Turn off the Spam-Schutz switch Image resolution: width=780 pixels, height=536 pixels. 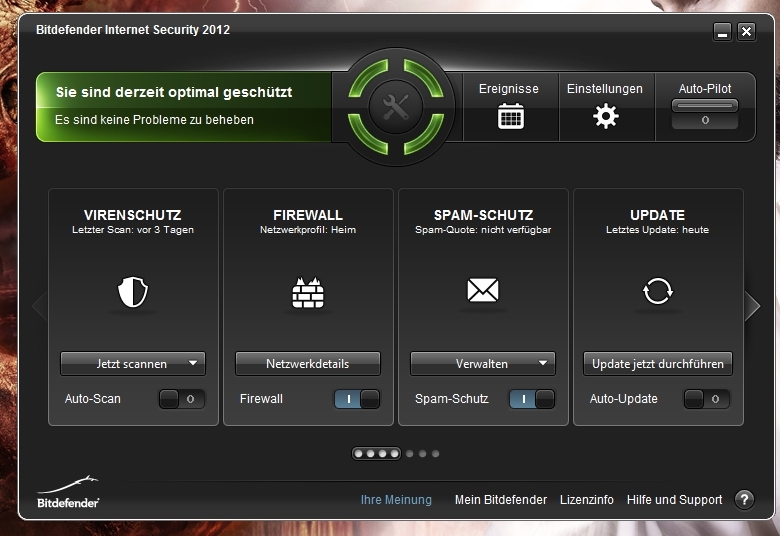point(532,399)
